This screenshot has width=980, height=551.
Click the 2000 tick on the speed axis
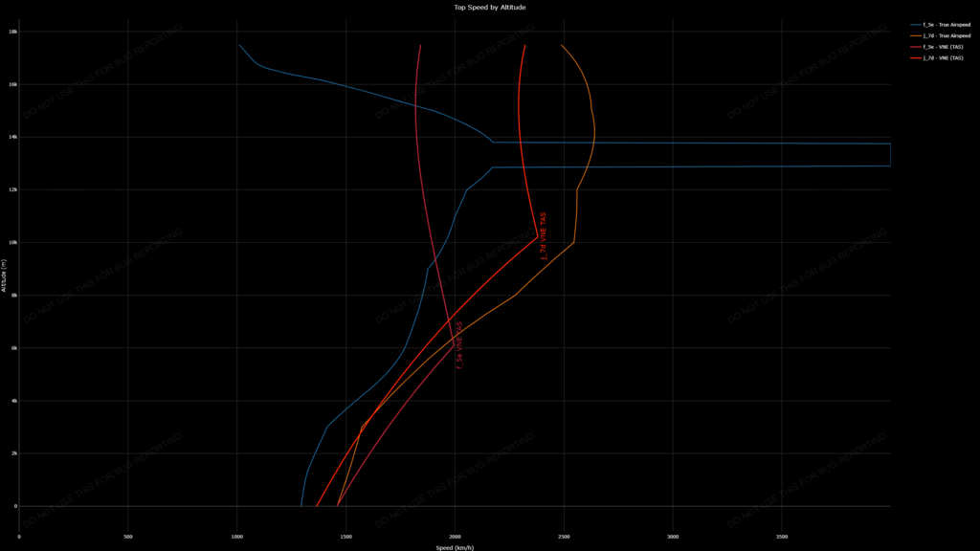click(x=455, y=538)
